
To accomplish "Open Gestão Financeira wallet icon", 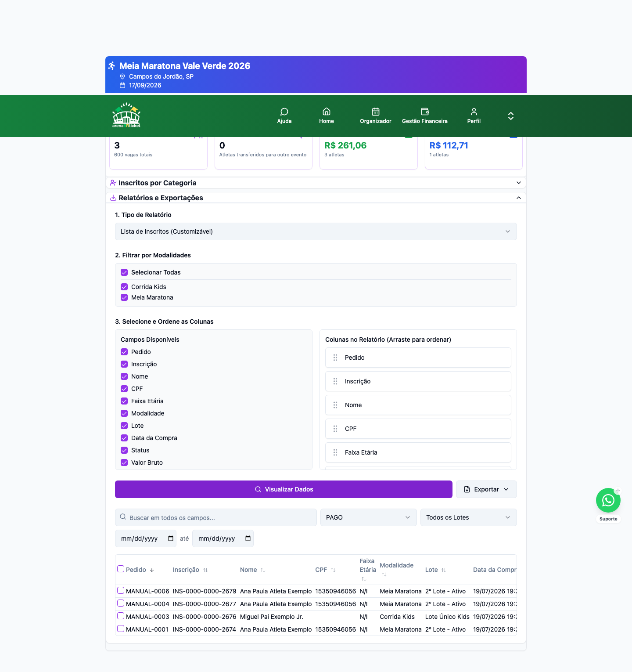I will click(x=425, y=112).
